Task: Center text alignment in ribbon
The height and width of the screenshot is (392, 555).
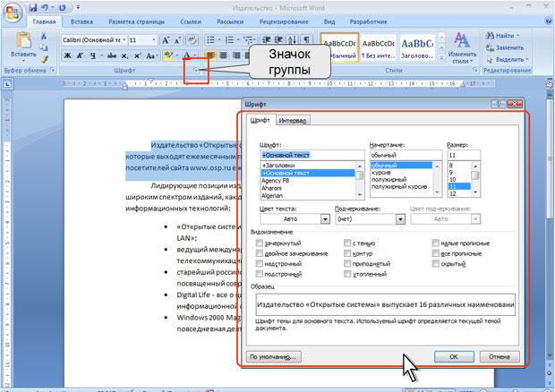Action: (224, 55)
